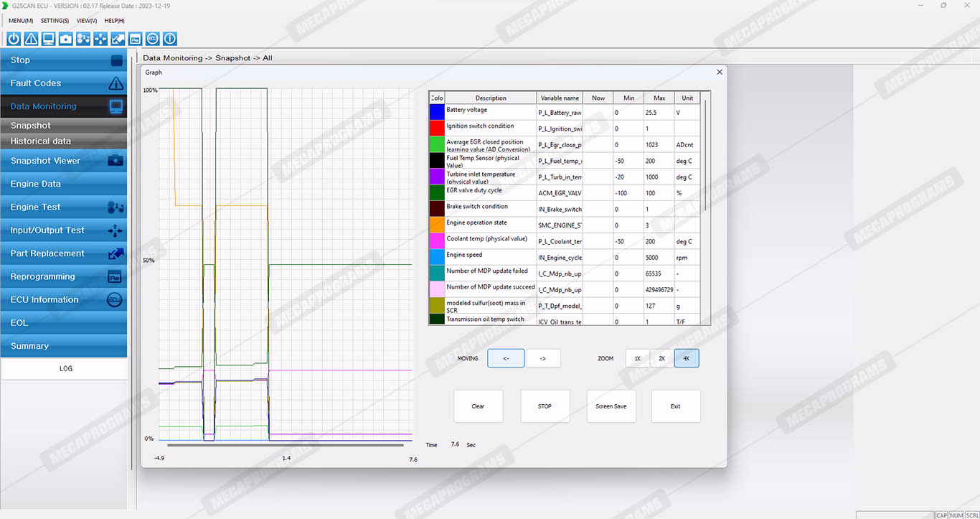Click the Clear button
Screen dimensions: 980x519
(x=478, y=406)
